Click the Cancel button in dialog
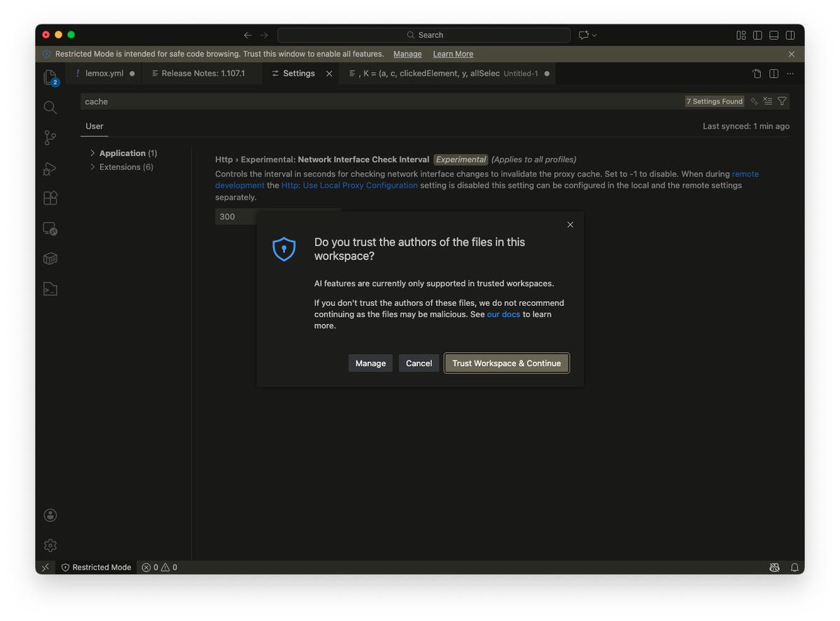This screenshot has height=621, width=840. pyautogui.click(x=419, y=363)
